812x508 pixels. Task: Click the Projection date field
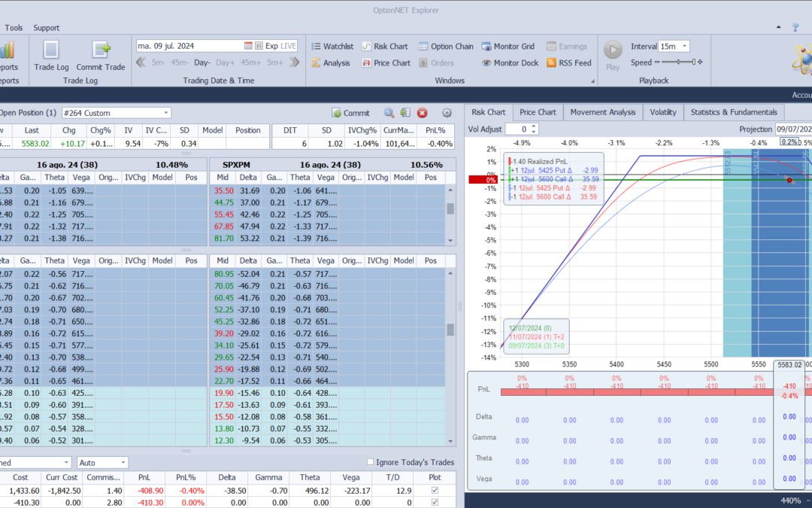tap(793, 129)
